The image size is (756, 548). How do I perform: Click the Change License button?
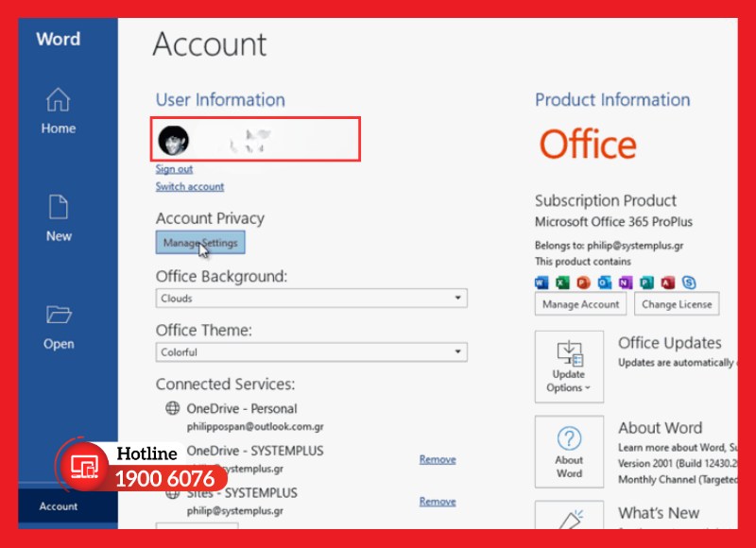677,304
